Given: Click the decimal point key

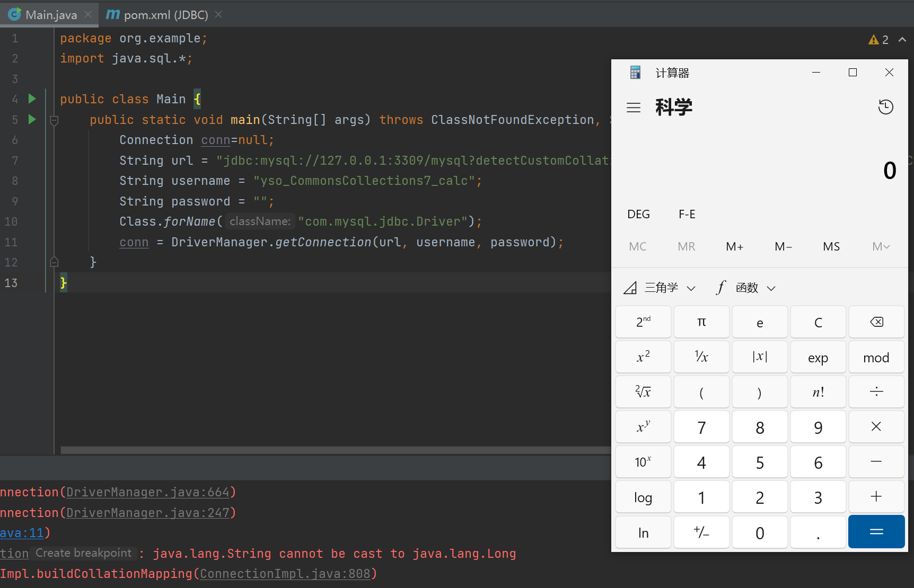Looking at the screenshot, I should [x=818, y=532].
